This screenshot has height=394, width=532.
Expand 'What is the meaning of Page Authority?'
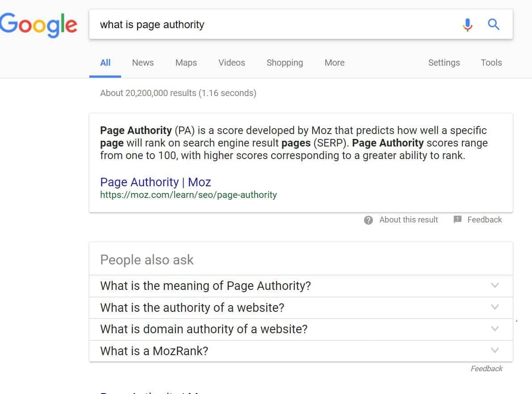pos(301,286)
